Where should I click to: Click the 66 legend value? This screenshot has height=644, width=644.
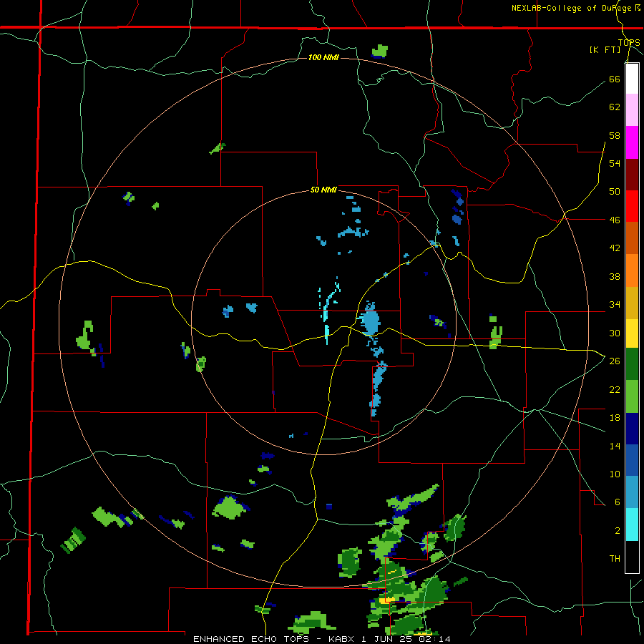click(x=615, y=79)
